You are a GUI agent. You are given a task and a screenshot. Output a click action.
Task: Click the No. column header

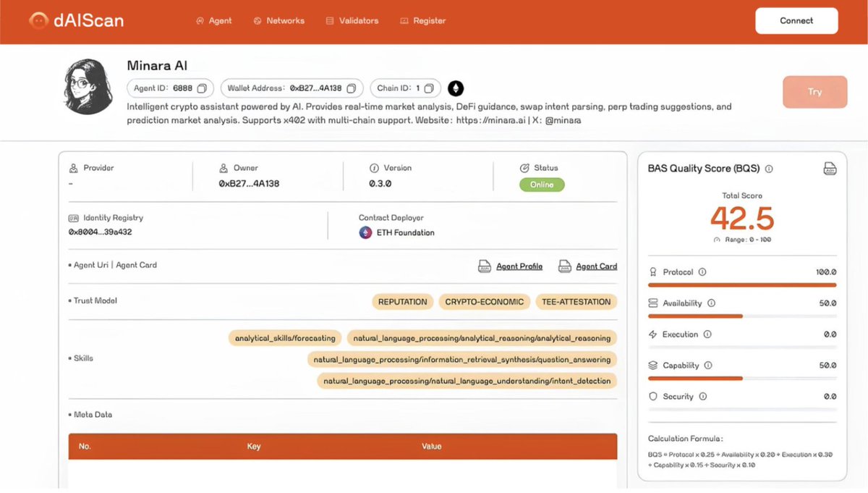pyautogui.click(x=85, y=447)
